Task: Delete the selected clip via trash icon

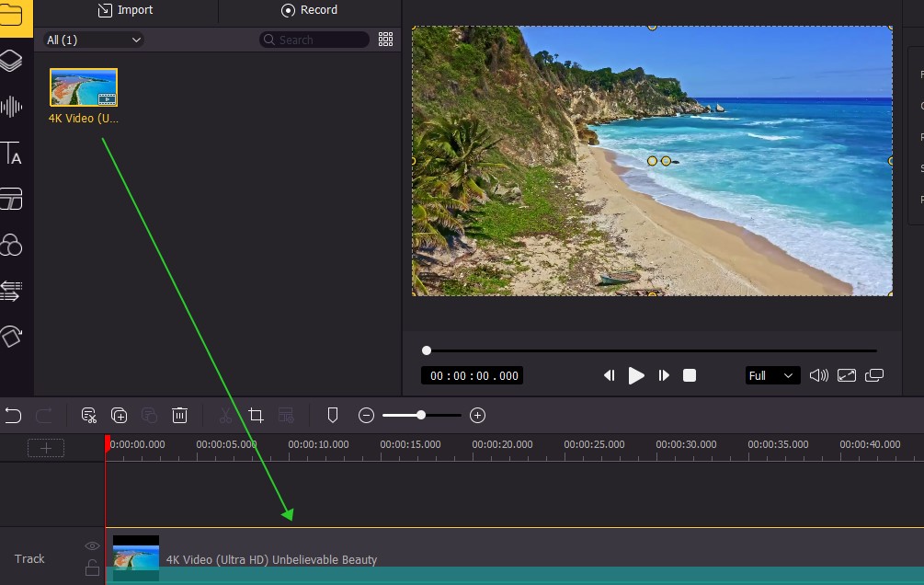Action: pyautogui.click(x=179, y=415)
